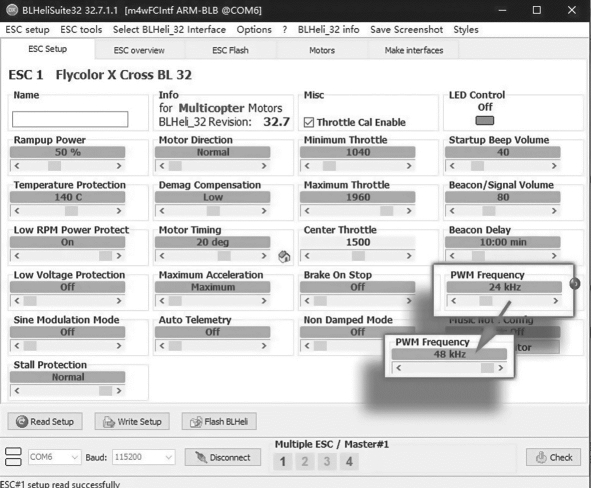Click the Write Setup button
Image resolution: width=591 pixels, height=488 pixels.
tap(132, 421)
